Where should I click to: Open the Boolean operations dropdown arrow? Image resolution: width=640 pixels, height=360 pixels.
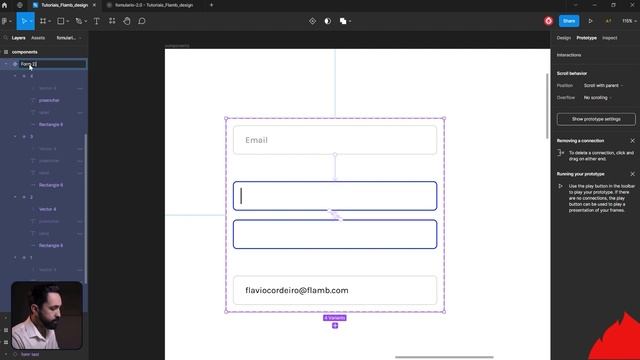click(x=350, y=21)
